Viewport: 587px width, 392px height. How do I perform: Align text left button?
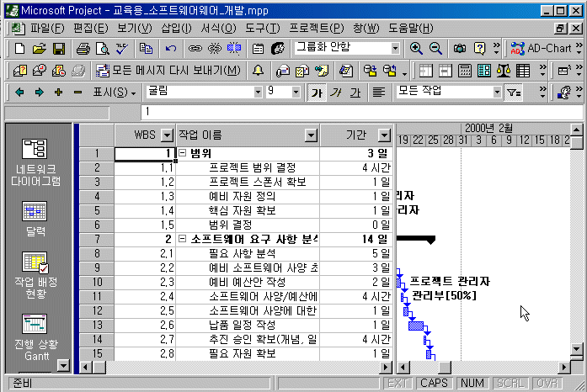point(379,92)
